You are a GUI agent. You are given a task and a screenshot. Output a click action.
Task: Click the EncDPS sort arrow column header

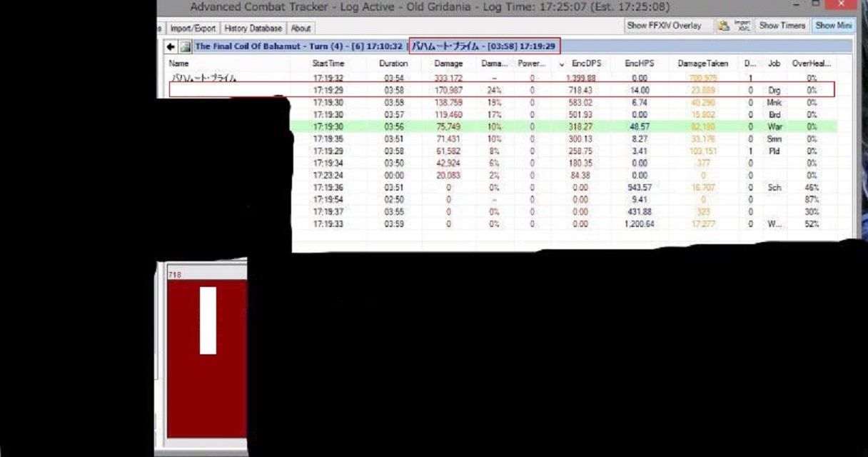(x=582, y=64)
